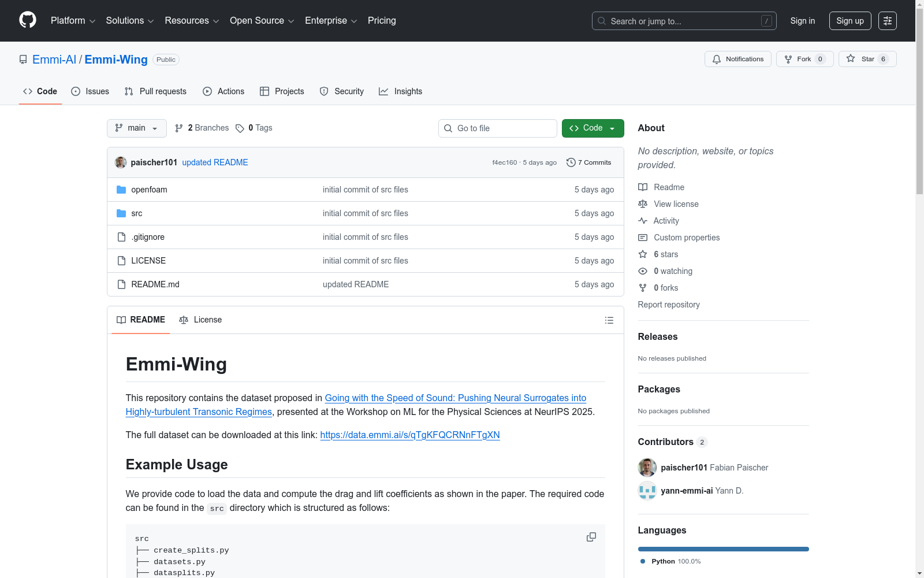The width and height of the screenshot is (924, 578).
Task: Switch to the Insights tab
Action: [x=401, y=91]
